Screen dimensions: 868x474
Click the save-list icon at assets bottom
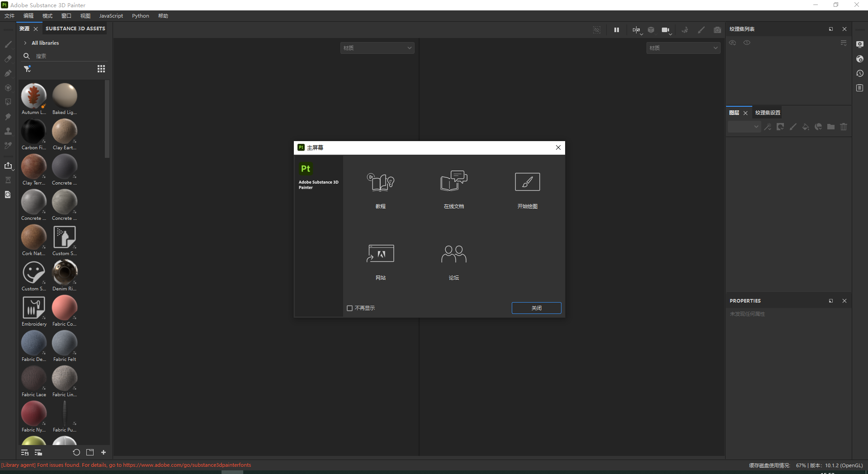25,452
